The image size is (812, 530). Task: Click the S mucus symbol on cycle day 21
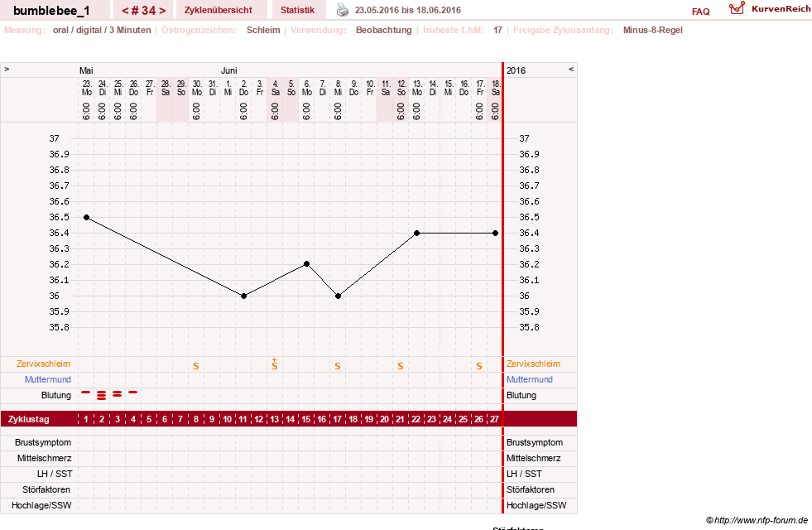pos(401,366)
